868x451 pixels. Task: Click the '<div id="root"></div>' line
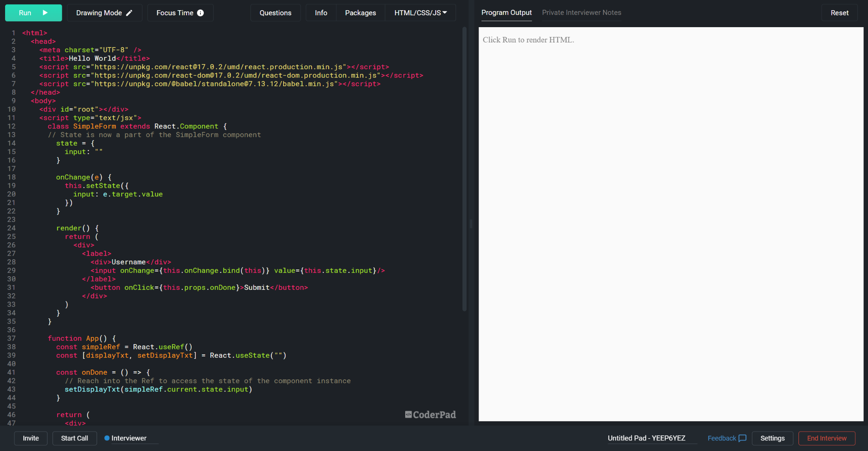tap(84, 109)
